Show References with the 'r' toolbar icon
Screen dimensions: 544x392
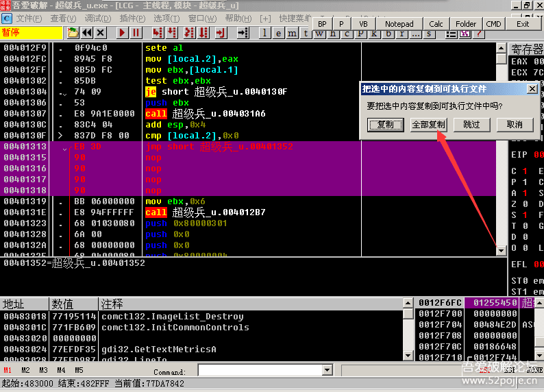(401, 35)
